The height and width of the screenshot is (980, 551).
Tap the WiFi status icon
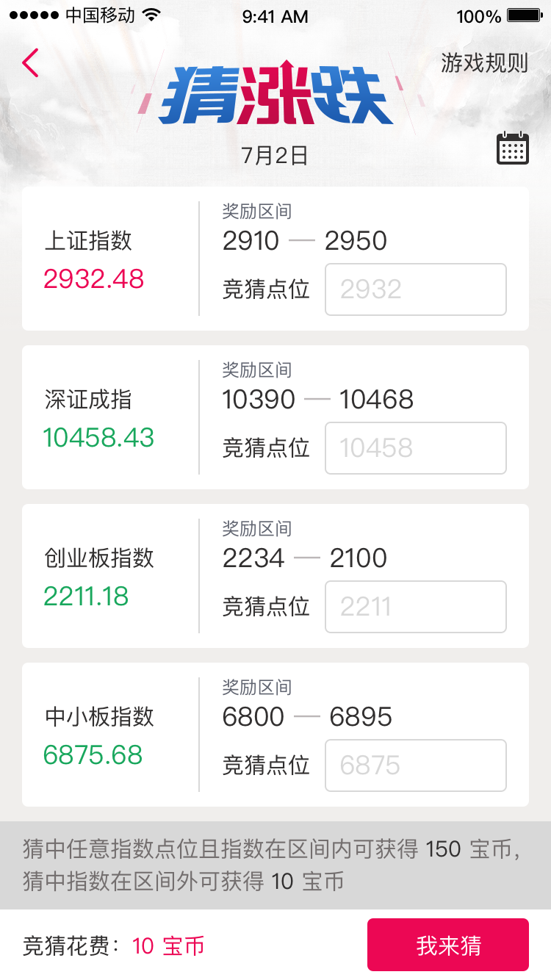point(152,15)
